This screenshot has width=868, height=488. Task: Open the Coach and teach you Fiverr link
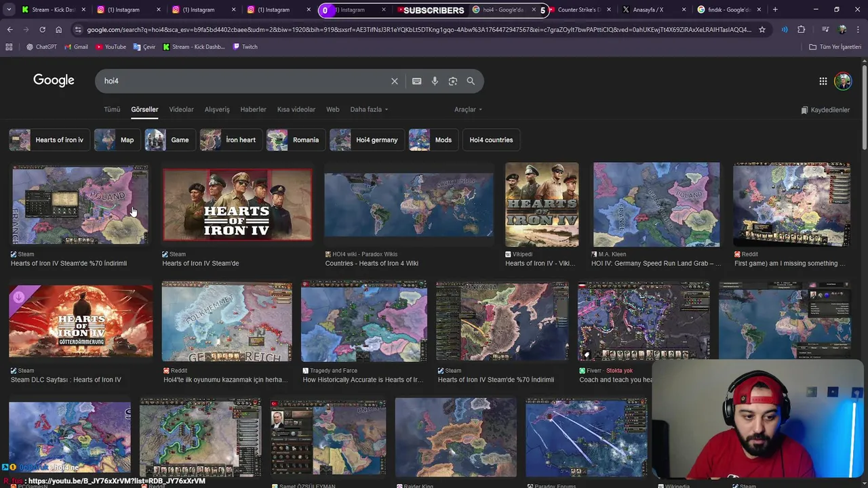coord(616,380)
